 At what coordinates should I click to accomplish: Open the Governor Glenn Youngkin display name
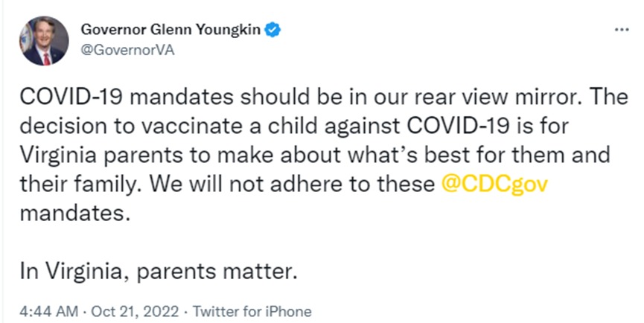click(x=170, y=30)
